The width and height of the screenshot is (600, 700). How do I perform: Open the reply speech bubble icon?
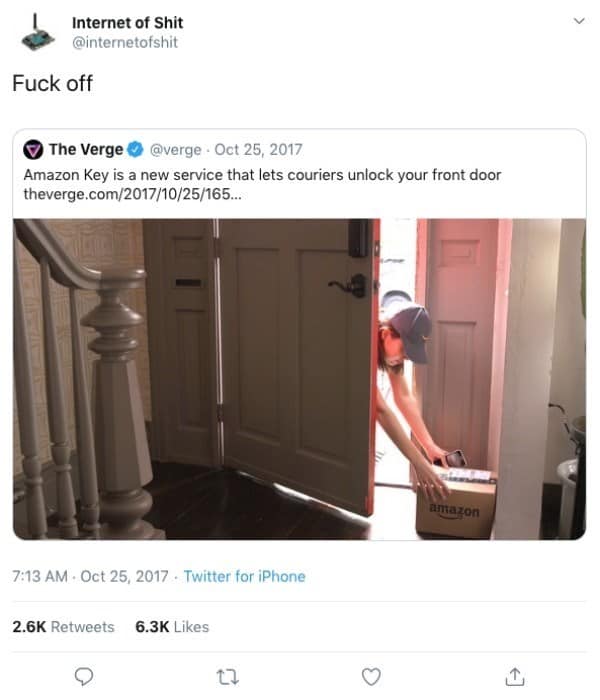pos(83,677)
